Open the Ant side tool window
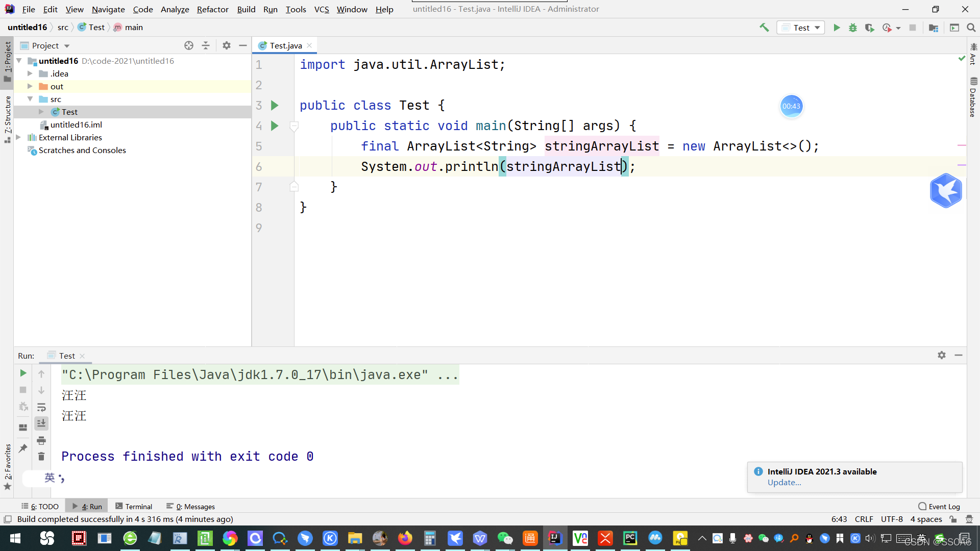 [973, 54]
